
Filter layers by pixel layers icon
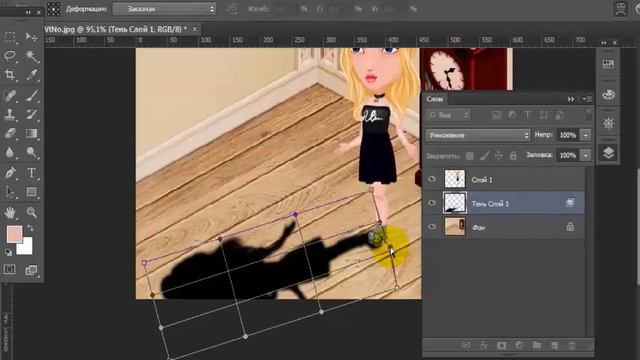click(496, 116)
